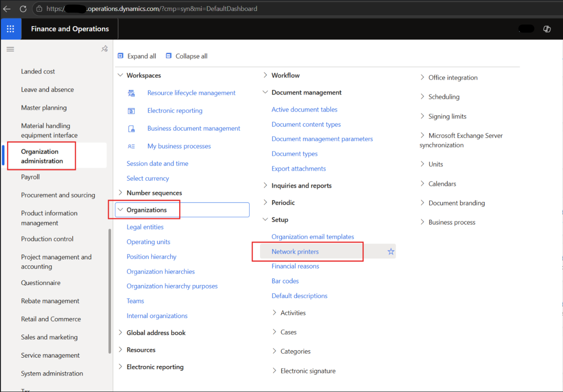The width and height of the screenshot is (563, 392).
Task: Collapse the Document management section
Action: tap(265, 93)
